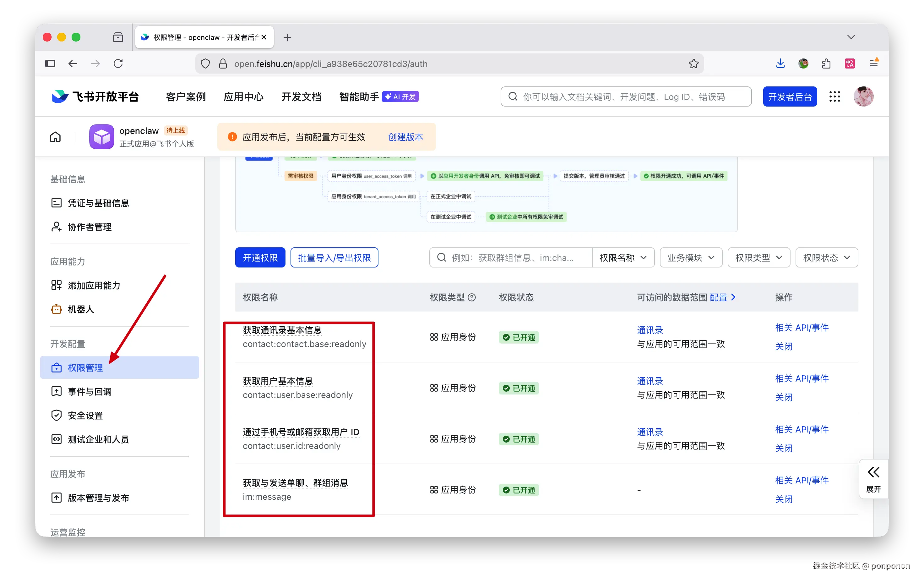The image size is (924, 584).
Task: Click the 创建版本 link in banner
Action: (x=405, y=137)
